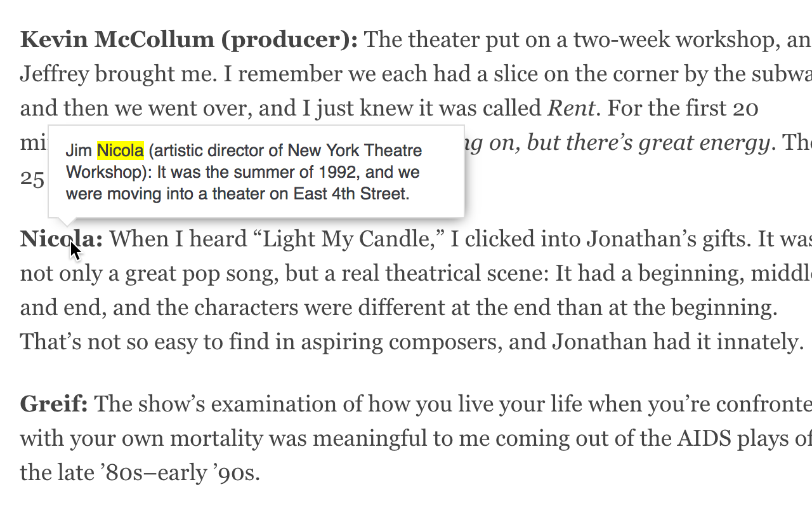The width and height of the screenshot is (812, 508).
Task: Click the italic phrase "great energy"
Action: pos(704,143)
